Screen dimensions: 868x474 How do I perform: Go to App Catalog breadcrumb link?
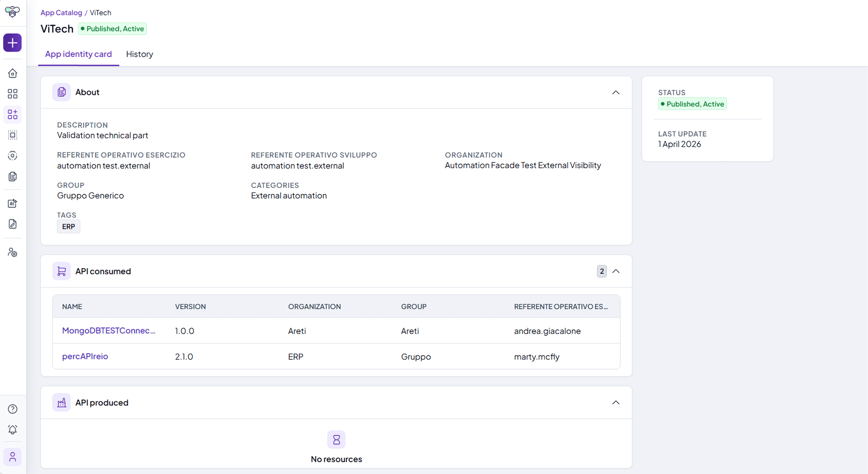click(x=61, y=13)
